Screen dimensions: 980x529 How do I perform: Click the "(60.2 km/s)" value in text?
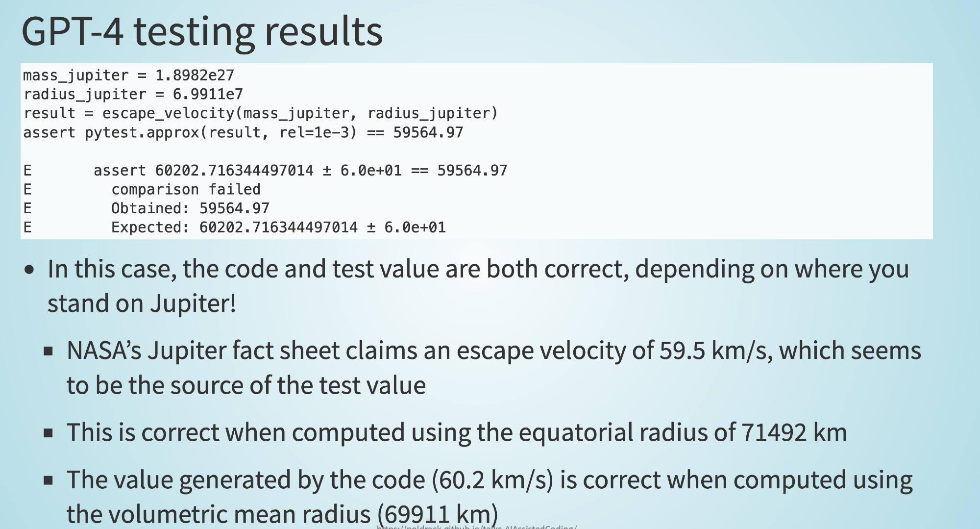pyautogui.click(x=492, y=480)
